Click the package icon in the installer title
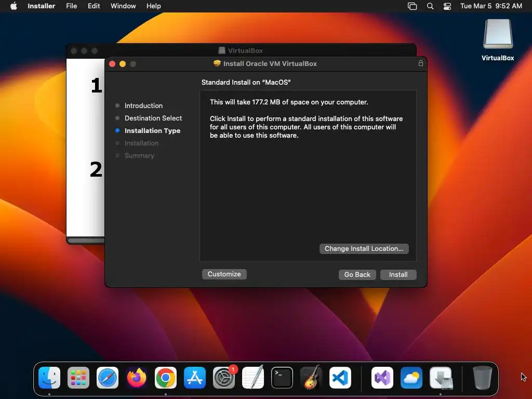 click(217, 63)
